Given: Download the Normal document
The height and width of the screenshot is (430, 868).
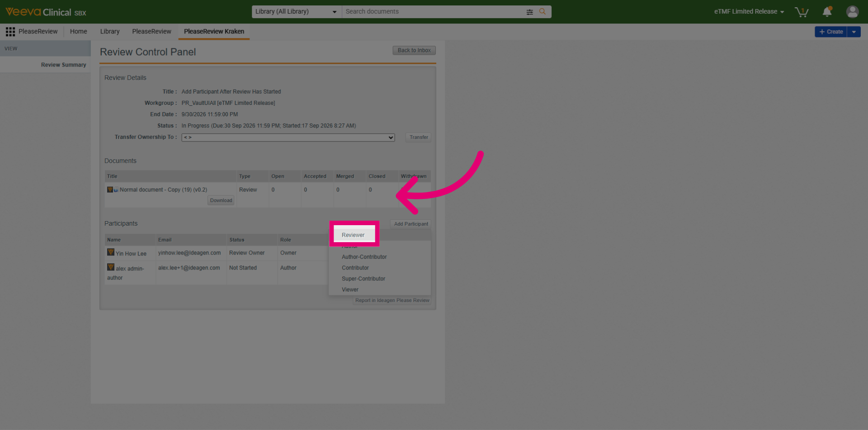Looking at the screenshot, I should [x=221, y=200].
